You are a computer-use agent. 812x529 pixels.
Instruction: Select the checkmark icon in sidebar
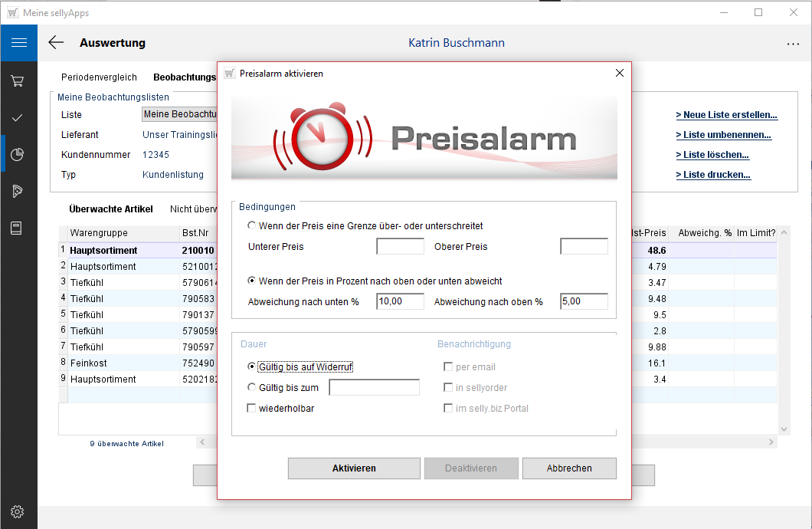click(x=18, y=117)
